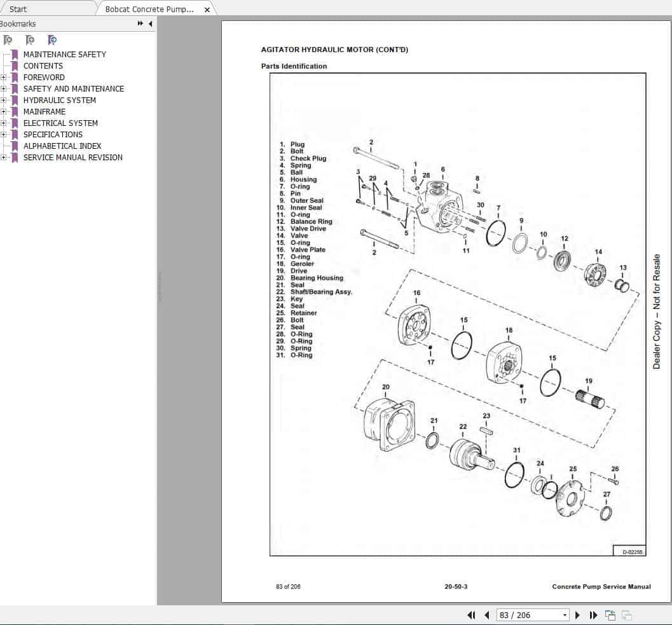Viewport: 672px width, 625px height.
Task: Open the SPECIFICATIONS bookmark
Action: point(53,134)
